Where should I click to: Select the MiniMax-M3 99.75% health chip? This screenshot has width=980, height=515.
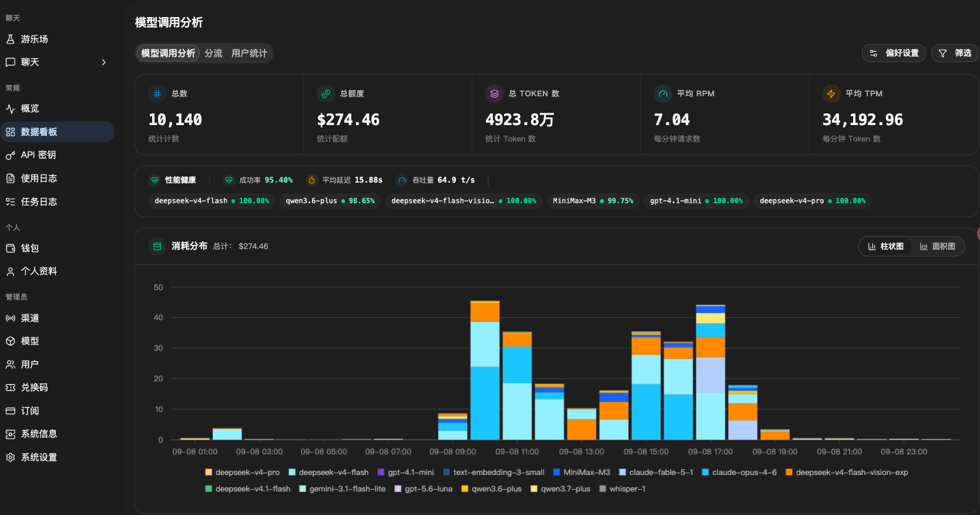593,201
